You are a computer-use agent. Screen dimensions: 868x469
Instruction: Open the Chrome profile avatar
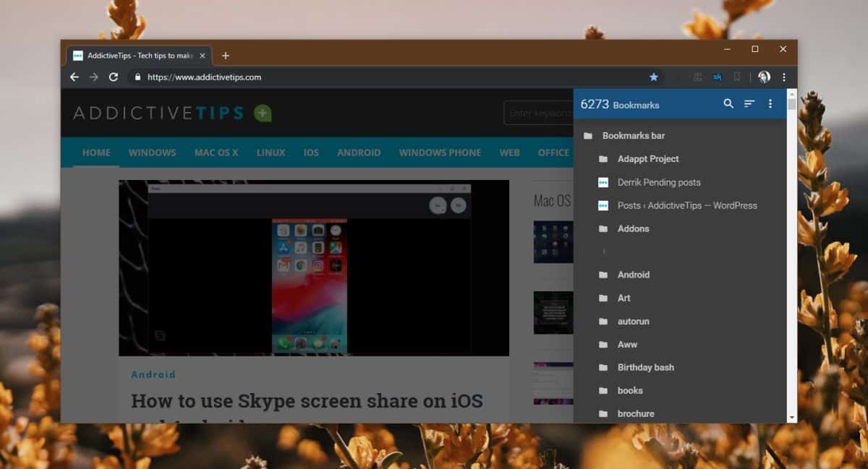(x=765, y=77)
